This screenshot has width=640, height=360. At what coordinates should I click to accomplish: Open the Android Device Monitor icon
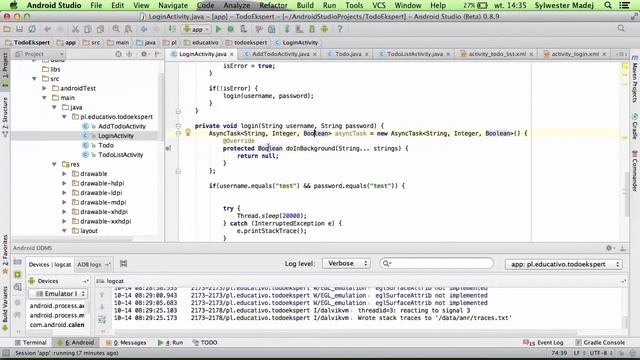point(324,29)
